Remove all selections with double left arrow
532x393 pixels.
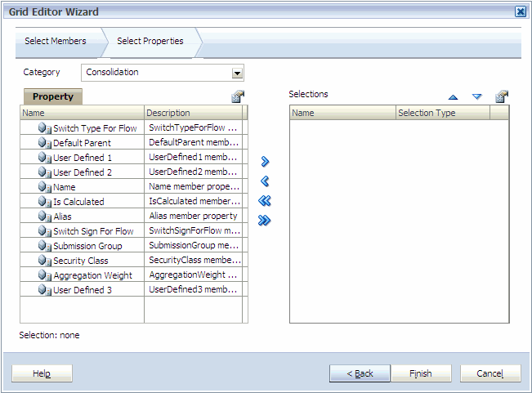265,201
